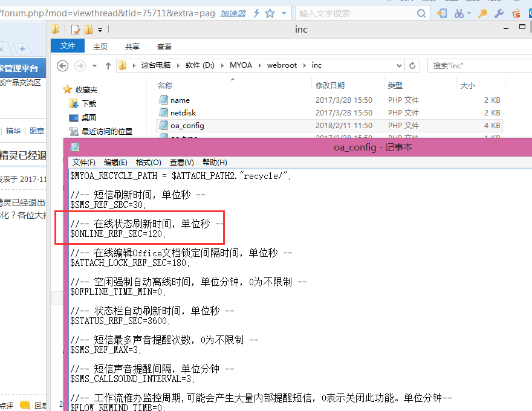Click 软件 (D:) in the address breadcrumb
The height and width of the screenshot is (411, 532).
point(200,65)
